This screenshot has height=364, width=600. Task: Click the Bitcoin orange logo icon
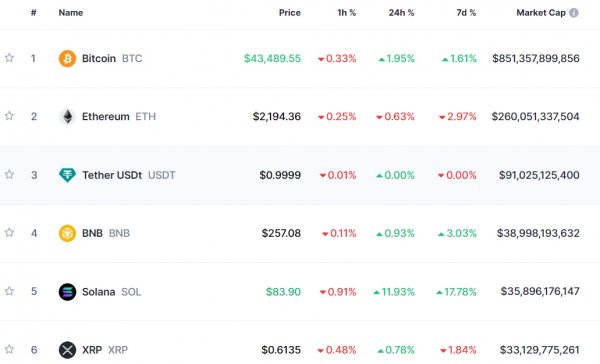67,59
